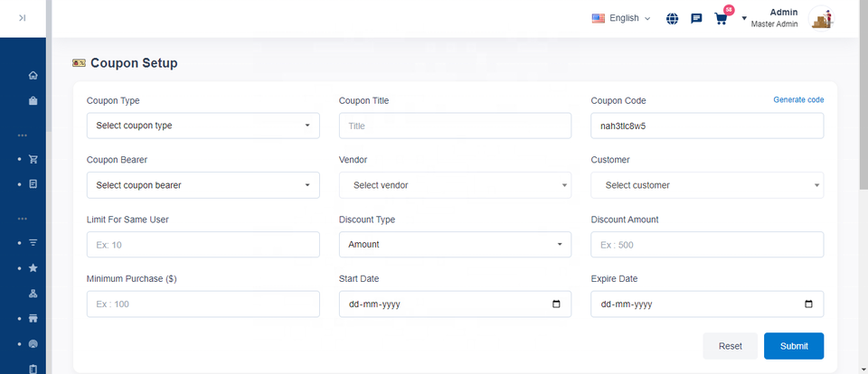868x374 pixels.
Task: Reset the coupon form
Action: 730,346
